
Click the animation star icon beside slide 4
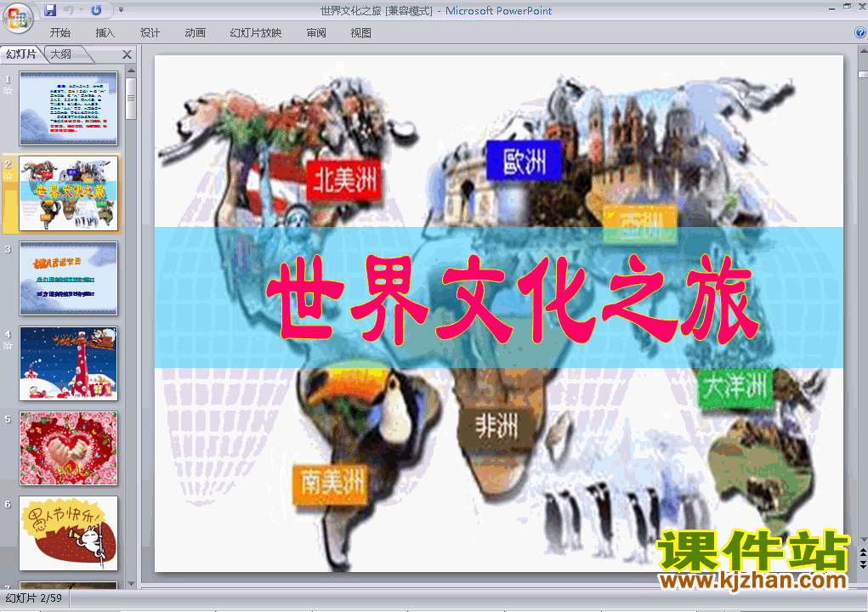[x=8, y=346]
